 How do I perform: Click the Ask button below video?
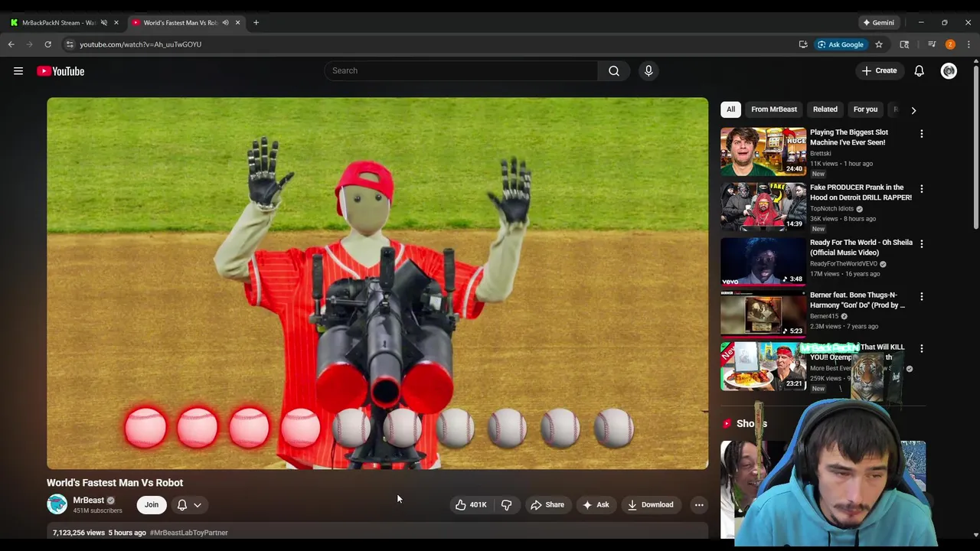[x=596, y=504]
